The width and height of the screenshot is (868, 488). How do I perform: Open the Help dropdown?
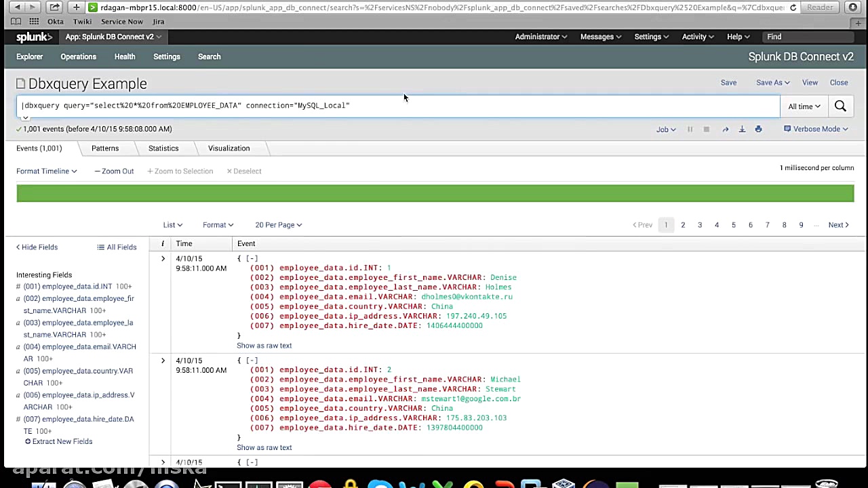click(x=738, y=37)
